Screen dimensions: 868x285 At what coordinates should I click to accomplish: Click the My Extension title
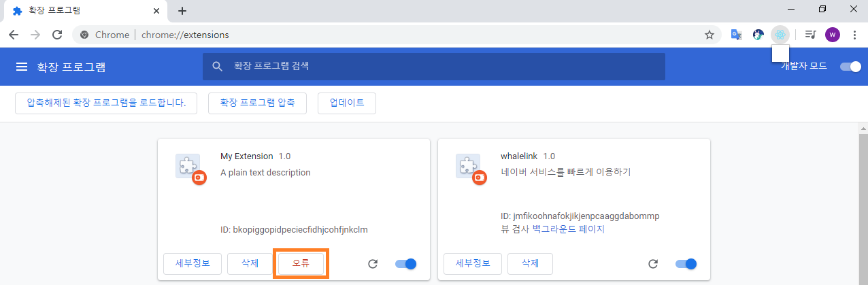247,156
